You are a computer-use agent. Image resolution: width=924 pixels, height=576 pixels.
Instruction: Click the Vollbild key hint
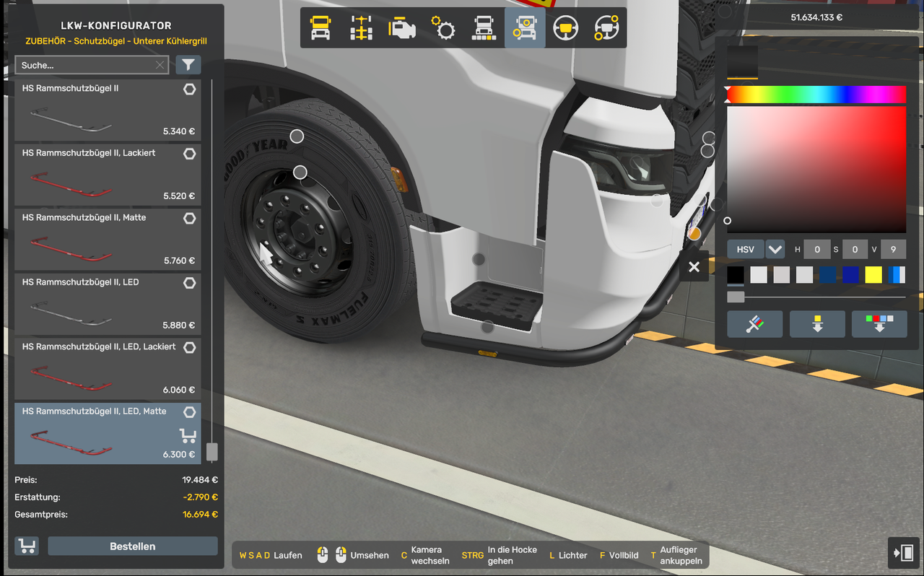tap(619, 555)
